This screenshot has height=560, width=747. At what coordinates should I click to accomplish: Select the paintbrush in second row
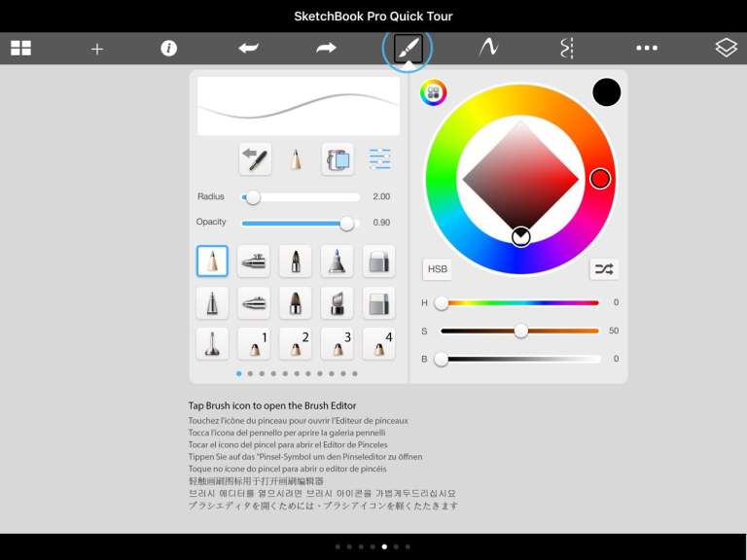(x=296, y=303)
